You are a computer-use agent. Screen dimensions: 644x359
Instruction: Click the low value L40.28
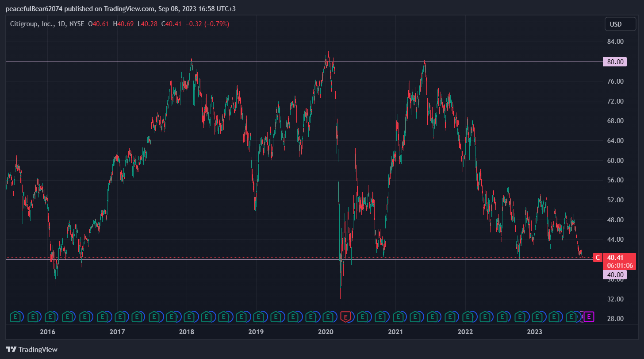pos(147,24)
